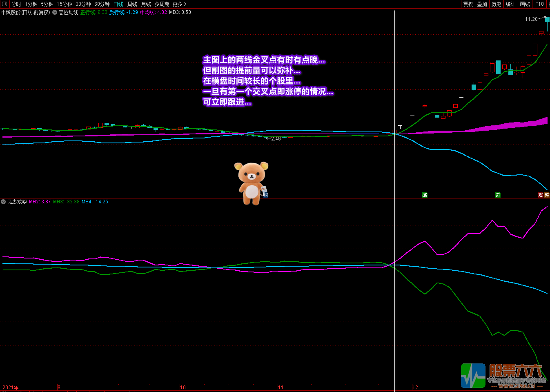Open the 叠加 overlay tool

point(482,4)
